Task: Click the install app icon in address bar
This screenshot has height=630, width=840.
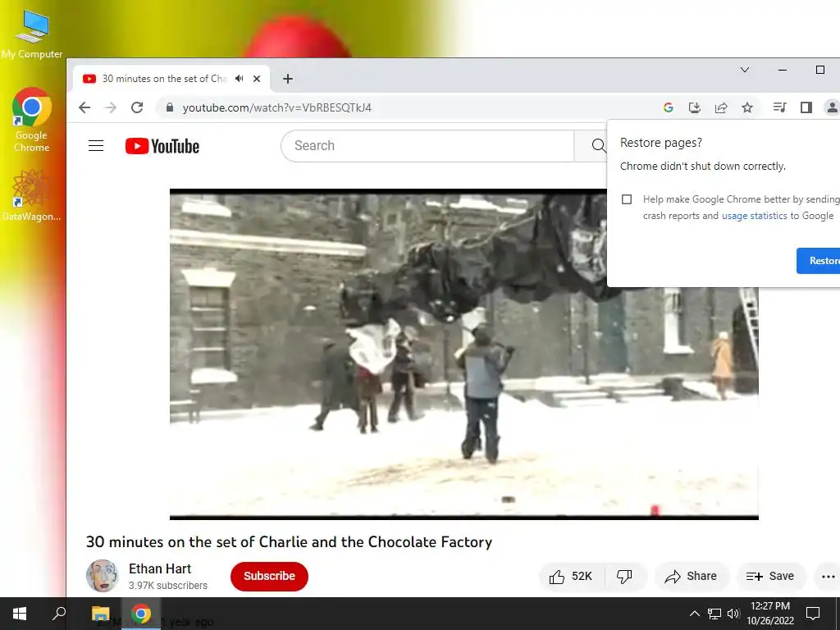Action: coord(694,107)
